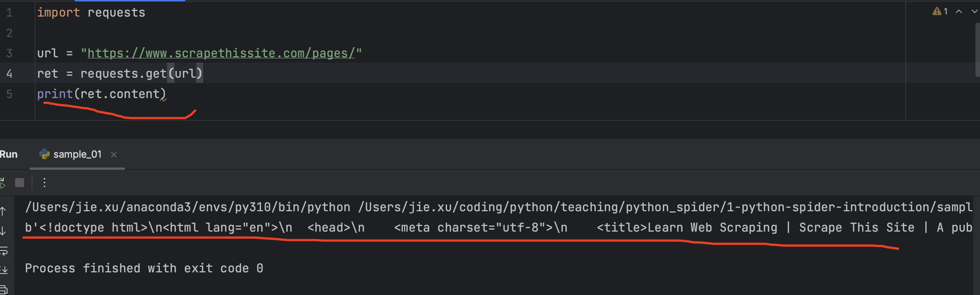Click the python interpreter path in console
The width and height of the screenshot is (980, 295).
(x=188, y=207)
